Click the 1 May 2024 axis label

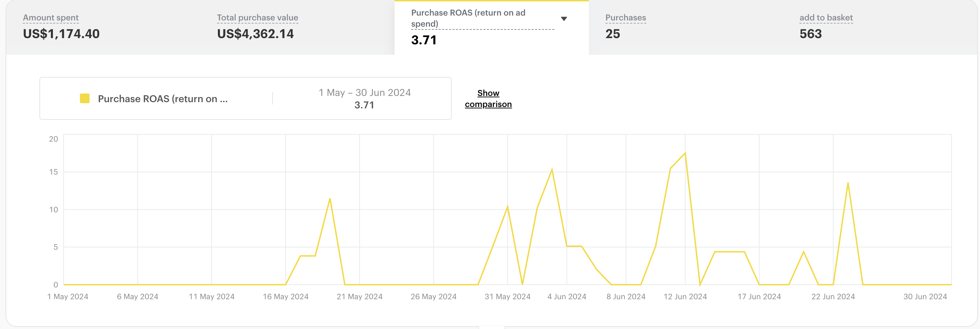[x=68, y=297]
